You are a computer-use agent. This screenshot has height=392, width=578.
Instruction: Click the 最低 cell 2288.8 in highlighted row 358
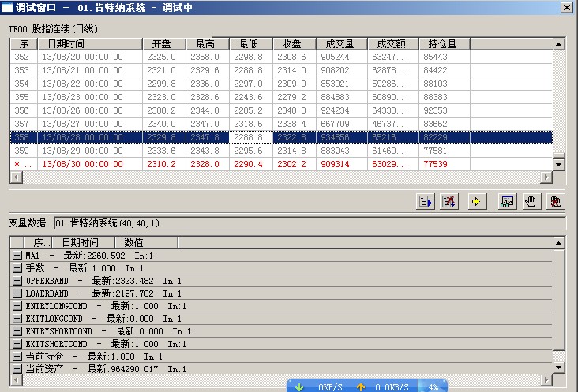pos(251,137)
